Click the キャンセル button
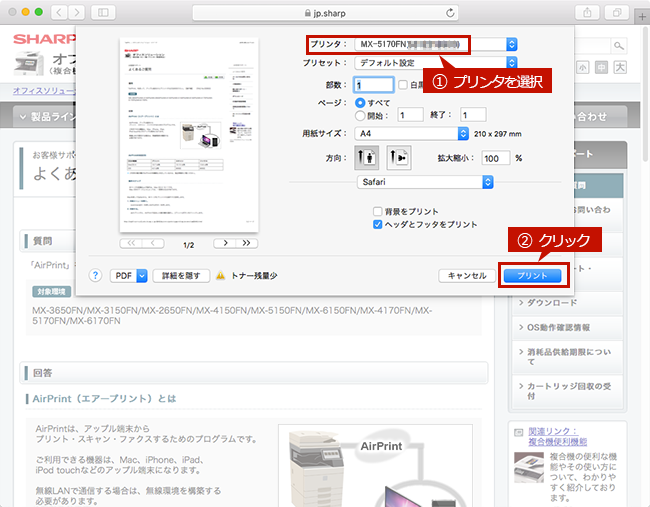650x507 pixels. click(x=467, y=276)
